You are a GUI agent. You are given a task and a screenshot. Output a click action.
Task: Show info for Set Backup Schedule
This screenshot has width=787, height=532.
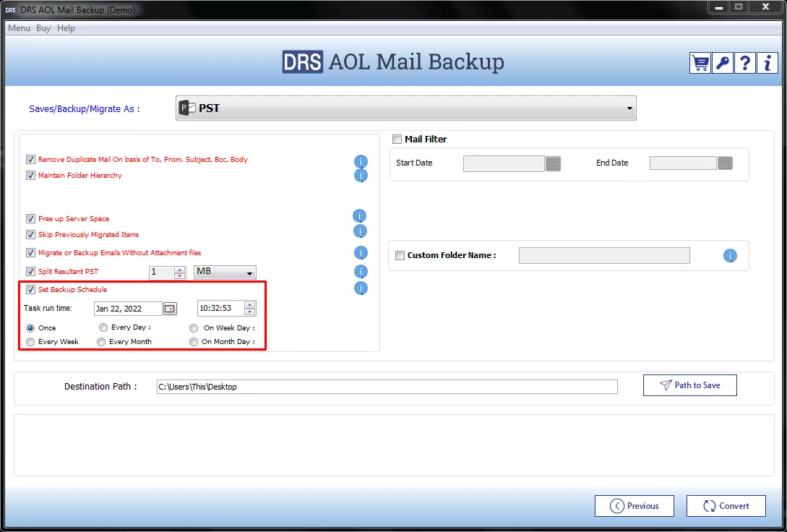[x=361, y=288]
